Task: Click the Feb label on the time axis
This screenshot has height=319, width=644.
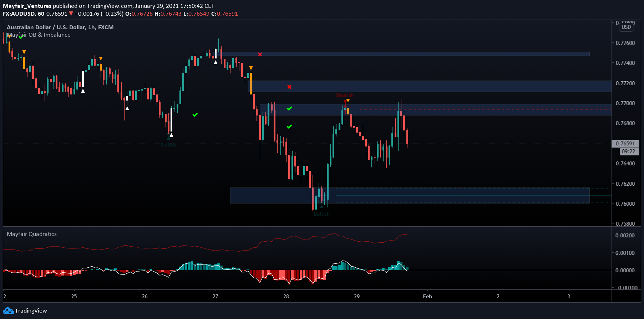Action: pyautogui.click(x=427, y=297)
